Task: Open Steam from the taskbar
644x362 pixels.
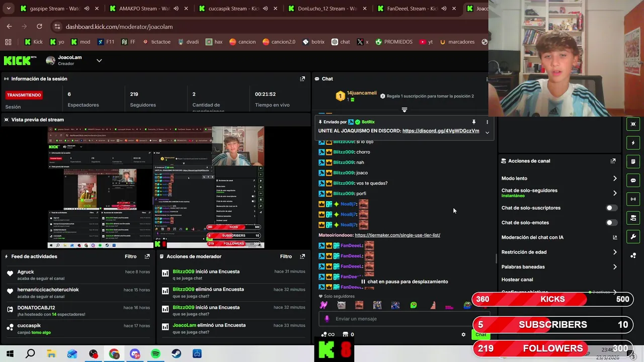Action: click(x=176, y=354)
